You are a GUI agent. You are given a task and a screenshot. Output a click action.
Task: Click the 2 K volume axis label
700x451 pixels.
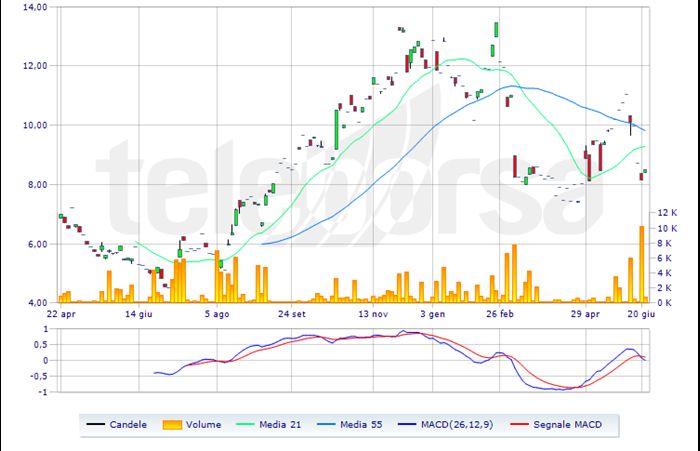coord(665,288)
